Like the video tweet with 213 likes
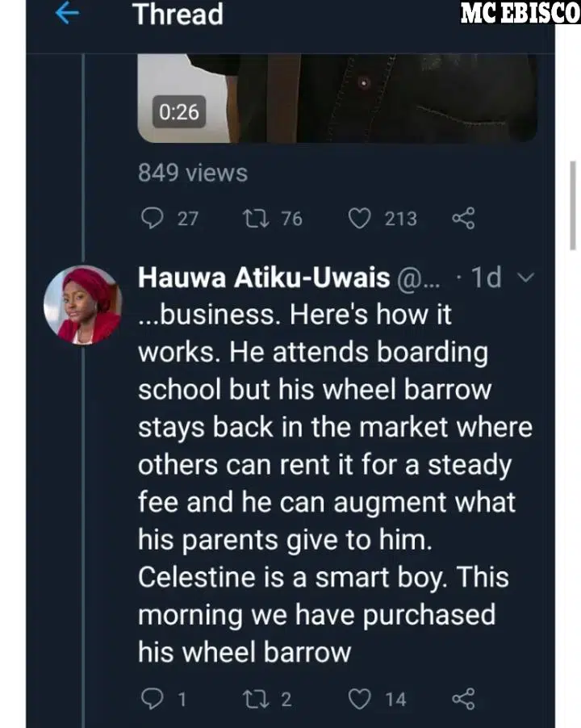Viewport: 581px width, 728px height. tap(360, 218)
